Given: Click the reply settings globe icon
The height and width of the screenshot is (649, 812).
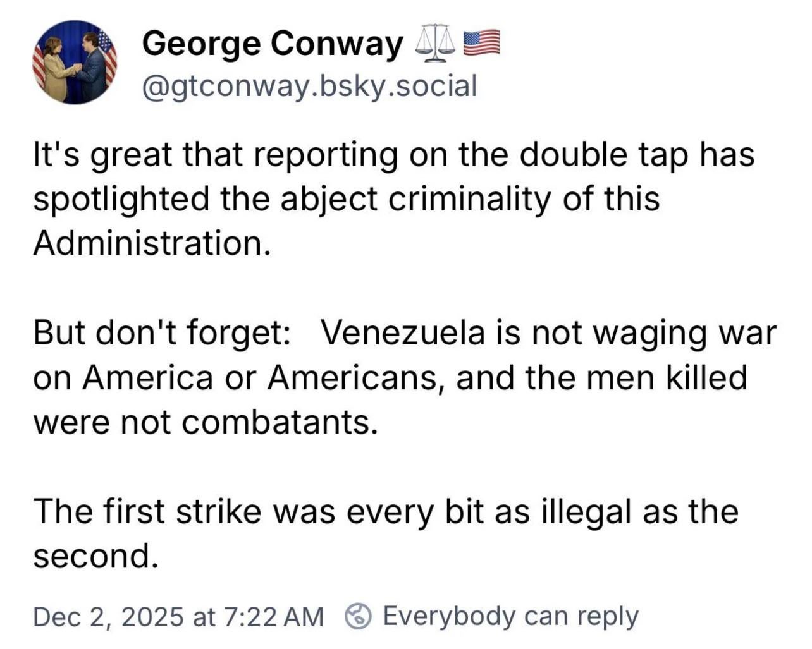Looking at the screenshot, I should 358,616.
